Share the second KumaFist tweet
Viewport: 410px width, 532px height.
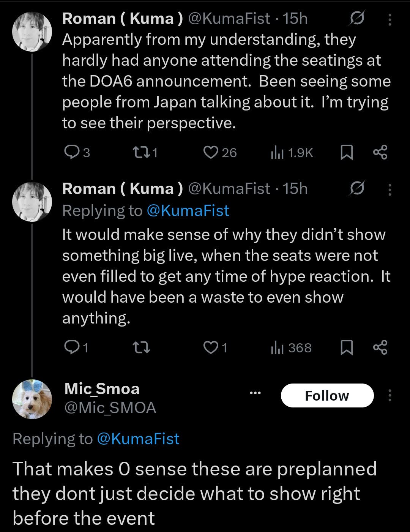pos(380,347)
